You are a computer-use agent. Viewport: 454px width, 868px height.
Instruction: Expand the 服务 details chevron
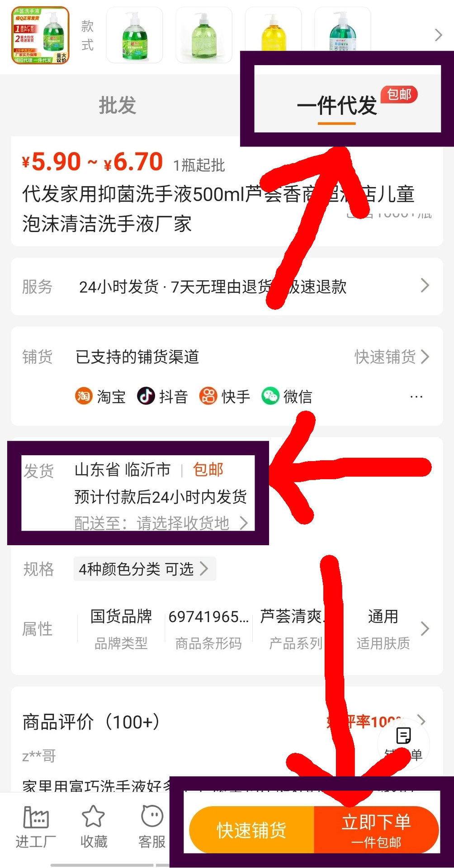click(x=425, y=285)
